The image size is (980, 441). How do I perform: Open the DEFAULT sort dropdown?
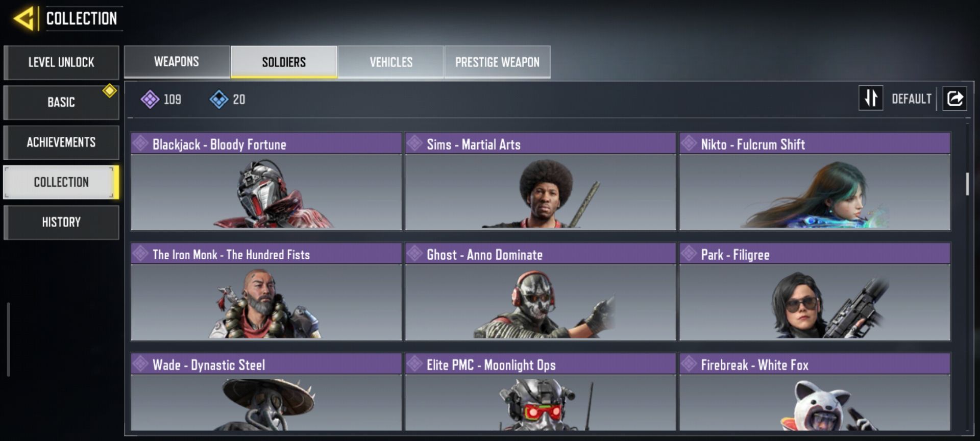[x=911, y=99]
